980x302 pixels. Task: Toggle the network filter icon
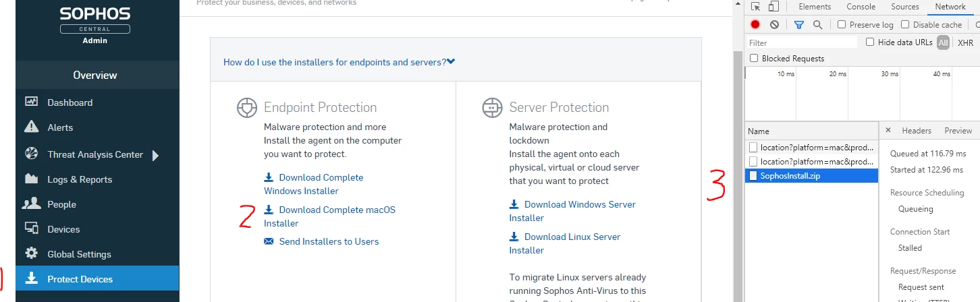[799, 24]
